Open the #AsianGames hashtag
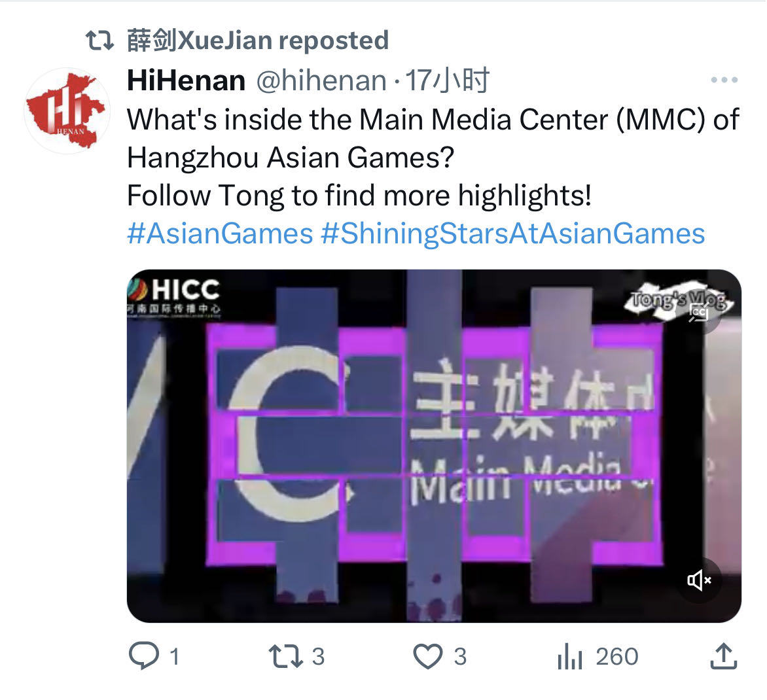 (x=220, y=233)
